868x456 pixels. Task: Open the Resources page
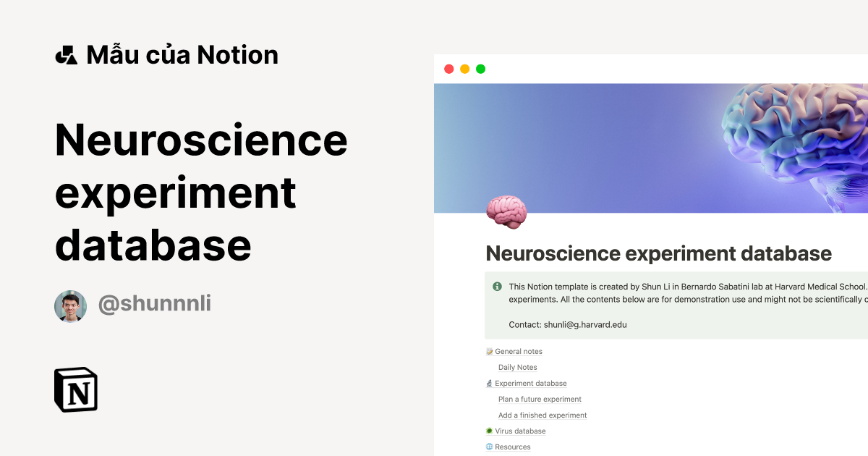point(513,447)
